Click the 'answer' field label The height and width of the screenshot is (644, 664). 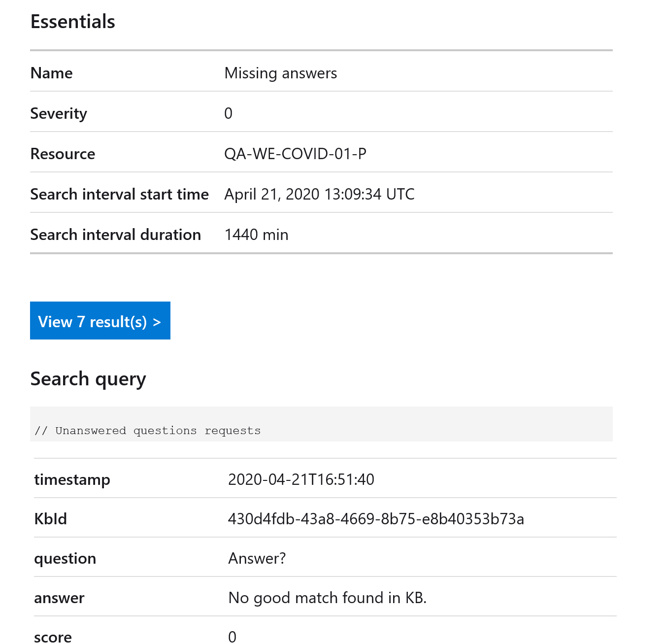(59, 598)
